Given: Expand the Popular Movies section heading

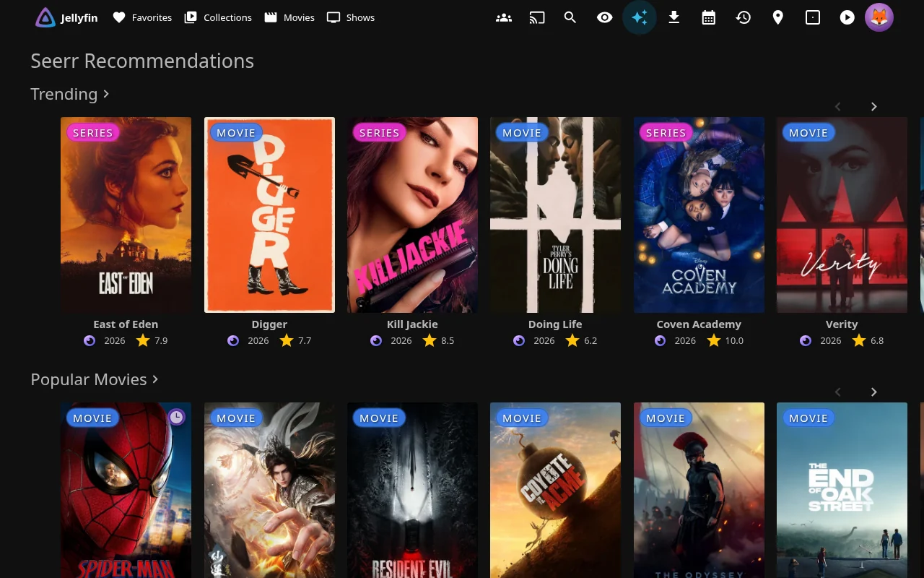Looking at the screenshot, I should pyautogui.click(x=95, y=379).
